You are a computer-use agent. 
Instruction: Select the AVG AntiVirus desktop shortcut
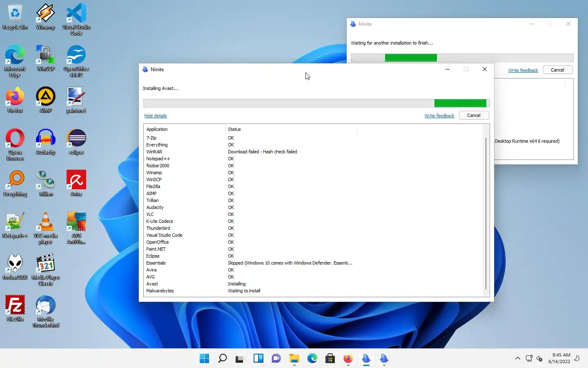76,228
